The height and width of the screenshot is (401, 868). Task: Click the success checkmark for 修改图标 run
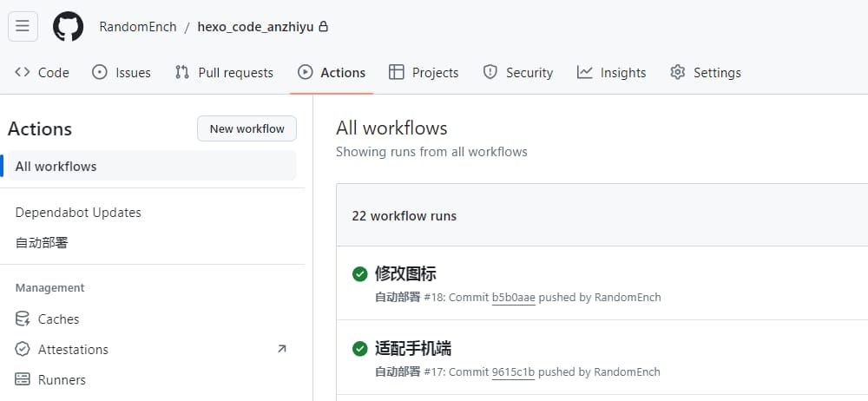359,274
